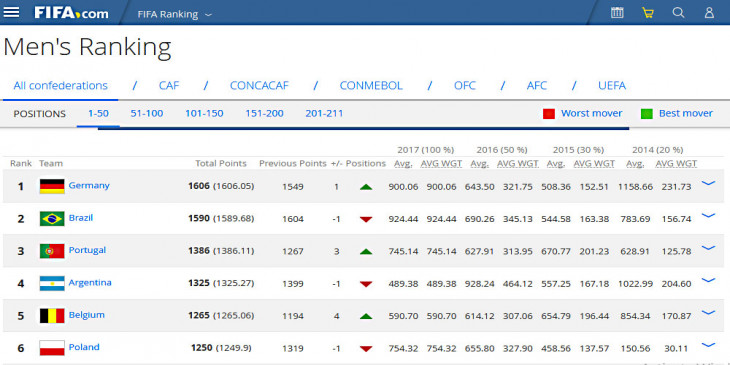Image resolution: width=730 pixels, height=365 pixels.
Task: Click Germany's green up arrow
Action: click(x=366, y=187)
